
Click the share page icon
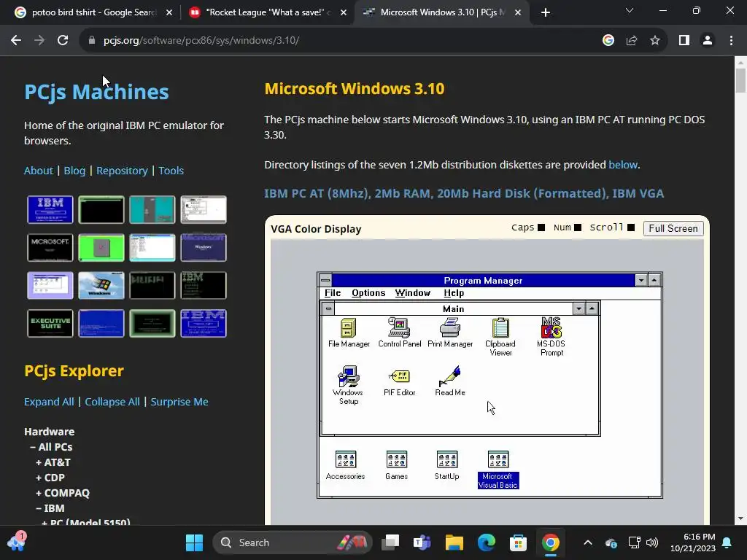(x=632, y=41)
